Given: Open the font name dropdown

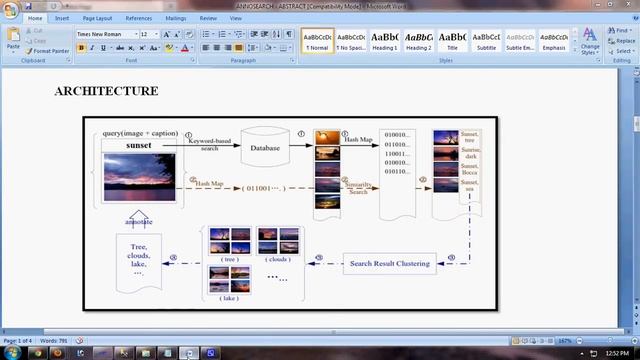Looking at the screenshot, I should pos(136,34).
